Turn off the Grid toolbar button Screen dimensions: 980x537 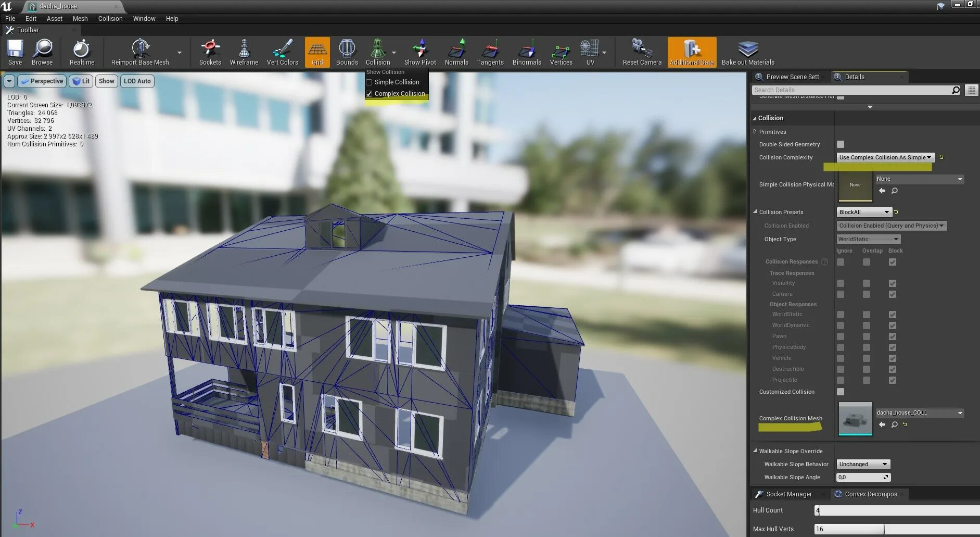point(317,52)
